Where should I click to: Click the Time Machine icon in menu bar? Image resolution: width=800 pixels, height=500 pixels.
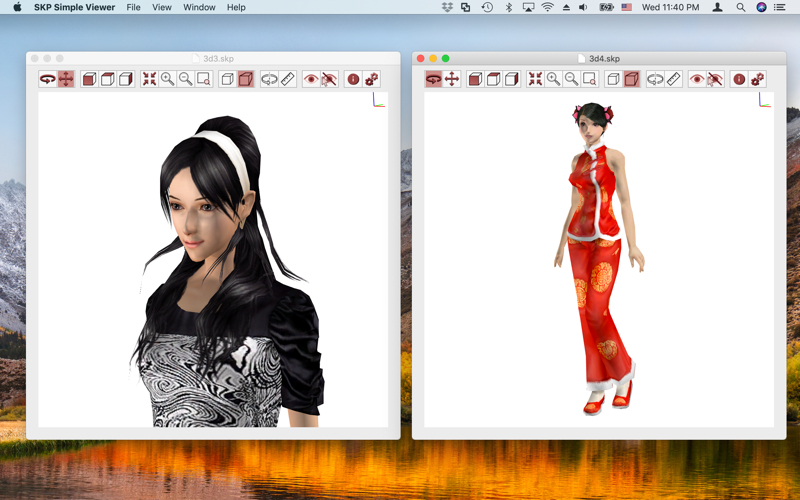point(487,7)
